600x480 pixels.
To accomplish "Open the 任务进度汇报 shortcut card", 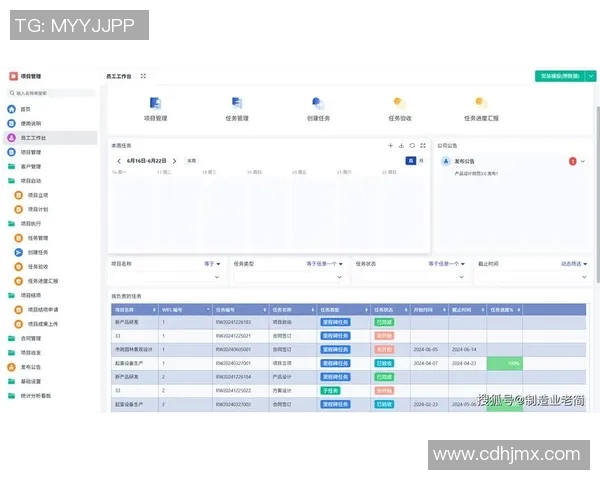I will tap(481, 109).
